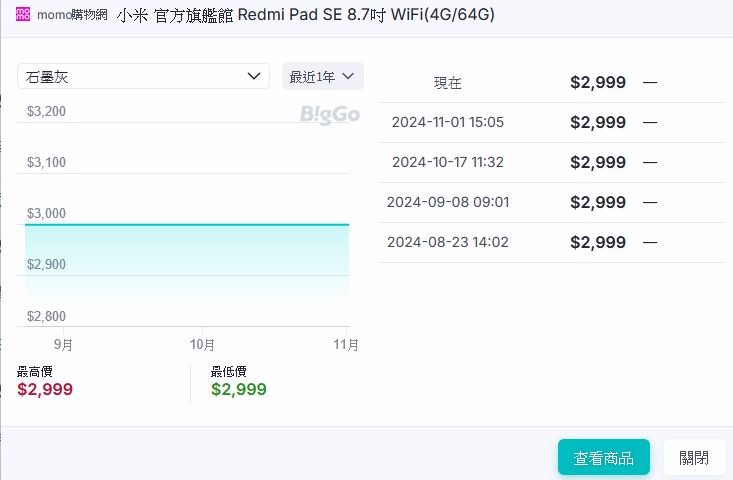Click the 10月 axis label on chart

click(x=202, y=345)
